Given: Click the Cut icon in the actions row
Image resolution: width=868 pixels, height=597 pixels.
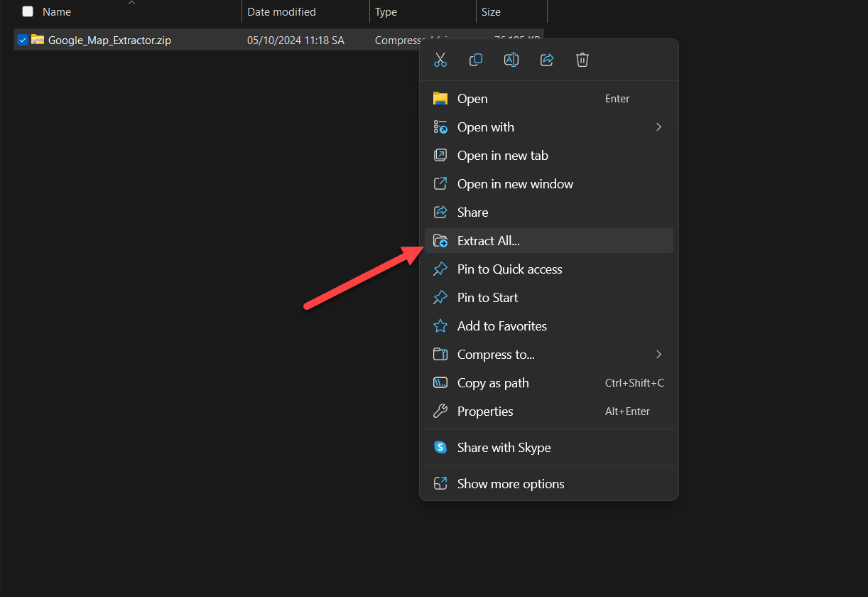Looking at the screenshot, I should (440, 60).
